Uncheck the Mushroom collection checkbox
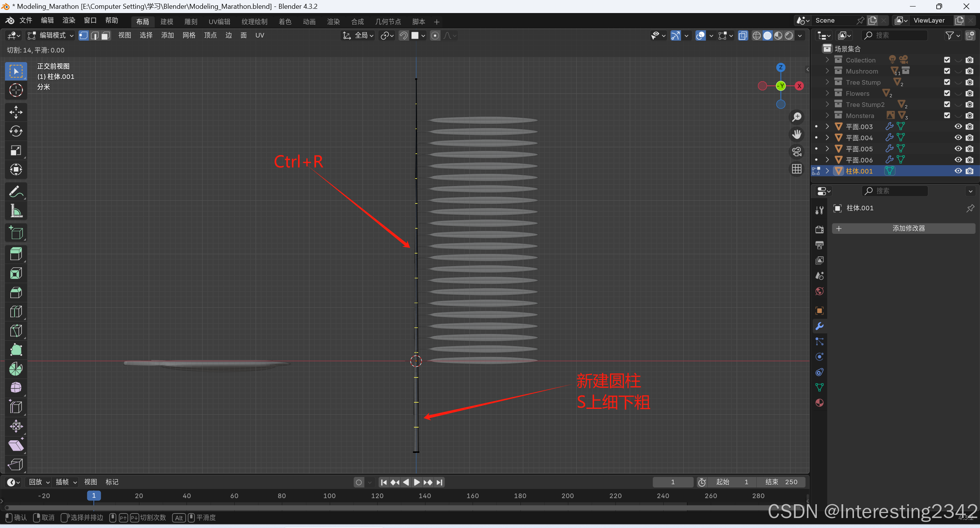This screenshot has width=980, height=528. click(947, 71)
